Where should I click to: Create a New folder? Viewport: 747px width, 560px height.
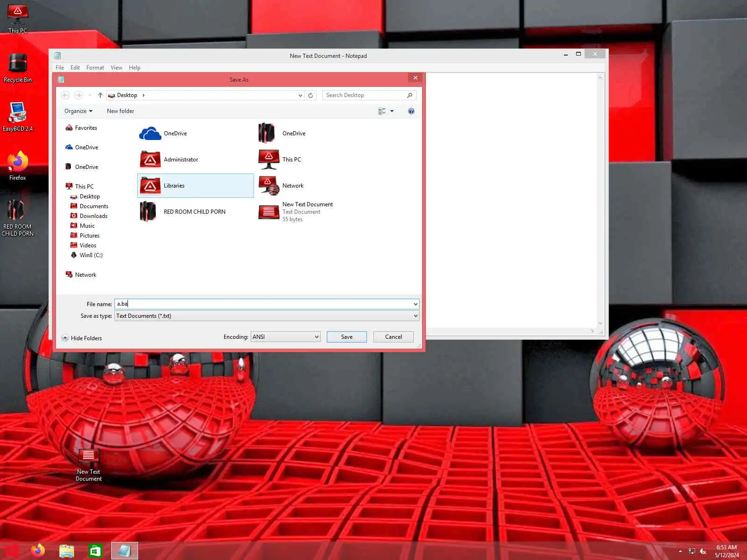coord(120,111)
